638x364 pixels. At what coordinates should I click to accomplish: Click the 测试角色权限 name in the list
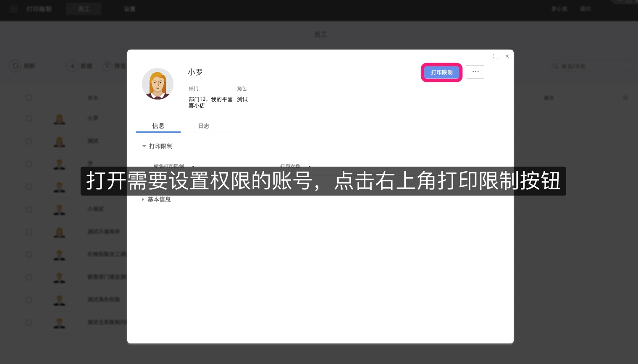coord(103,300)
